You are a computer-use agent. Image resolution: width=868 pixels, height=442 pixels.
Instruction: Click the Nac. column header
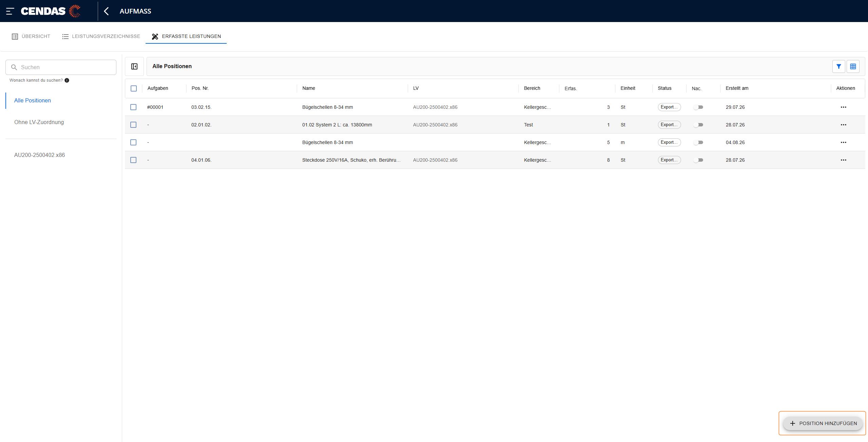[697, 88]
